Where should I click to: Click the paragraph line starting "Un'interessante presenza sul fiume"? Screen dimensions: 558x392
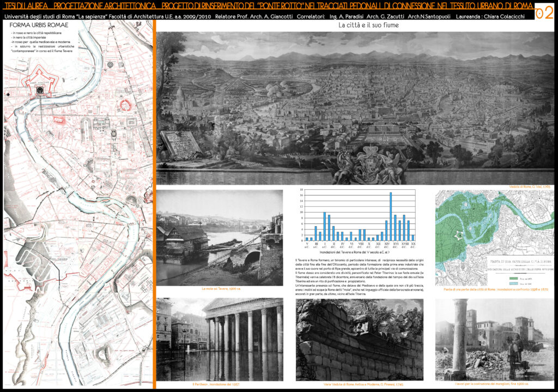point(360,286)
